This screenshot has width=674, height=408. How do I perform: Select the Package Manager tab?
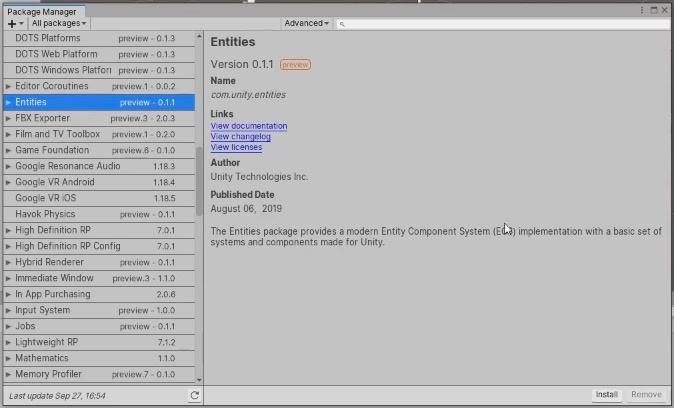click(42, 12)
